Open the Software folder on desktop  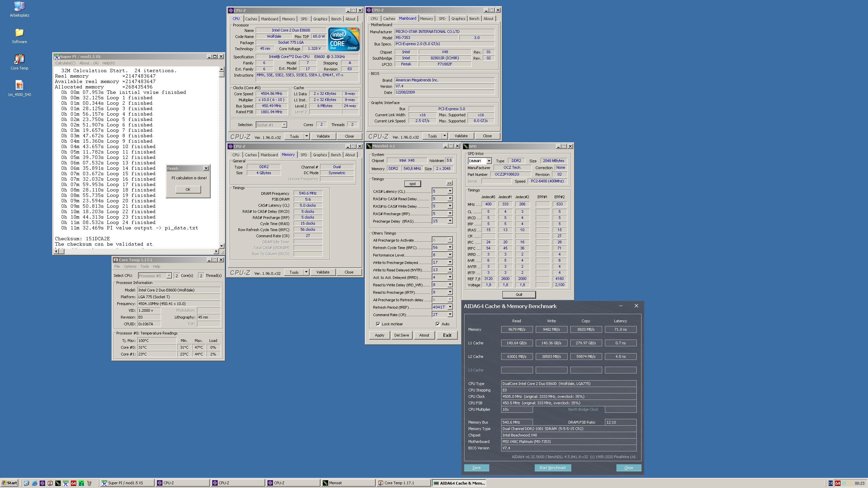pyautogui.click(x=19, y=36)
